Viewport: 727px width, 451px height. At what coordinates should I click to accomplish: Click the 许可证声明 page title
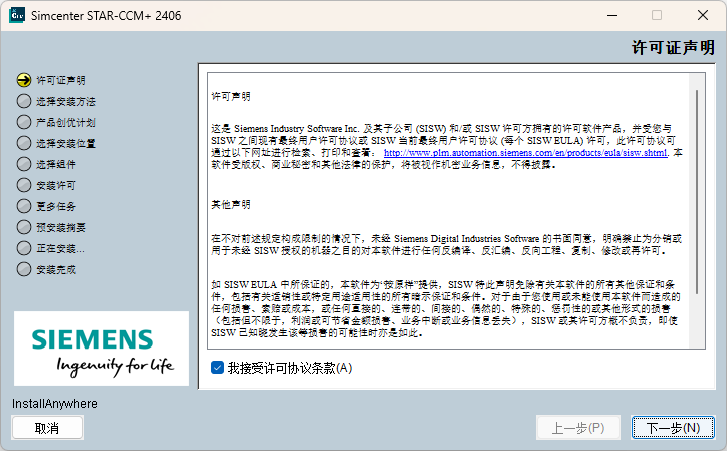673,47
